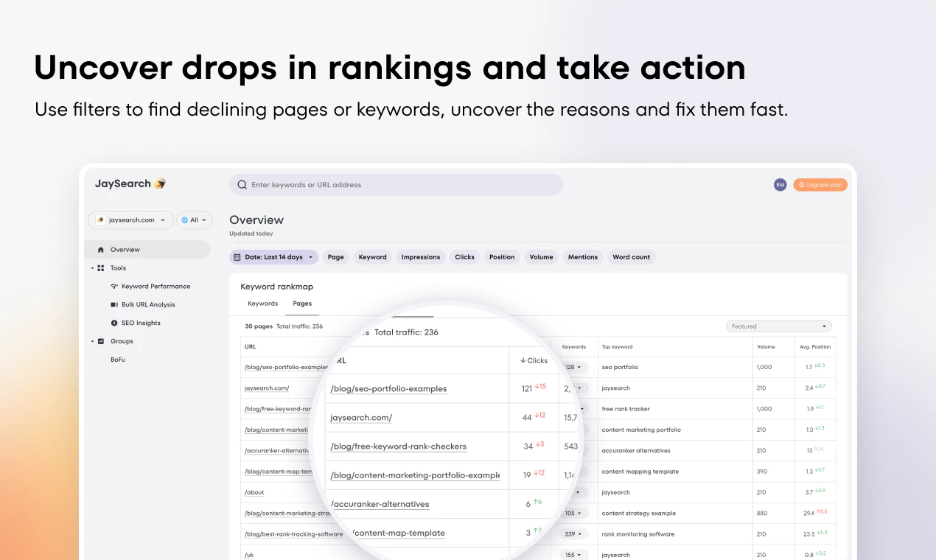Collapse the Tools section arrow
The height and width of the screenshot is (560, 936).
[92, 268]
